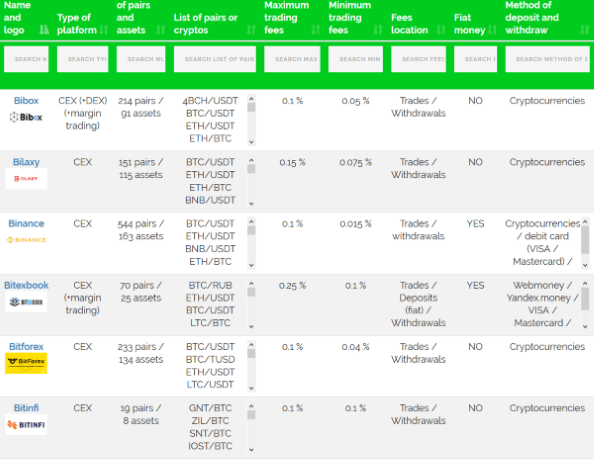Click the Binance logo image
The height and width of the screenshot is (459, 594).
click(26, 240)
